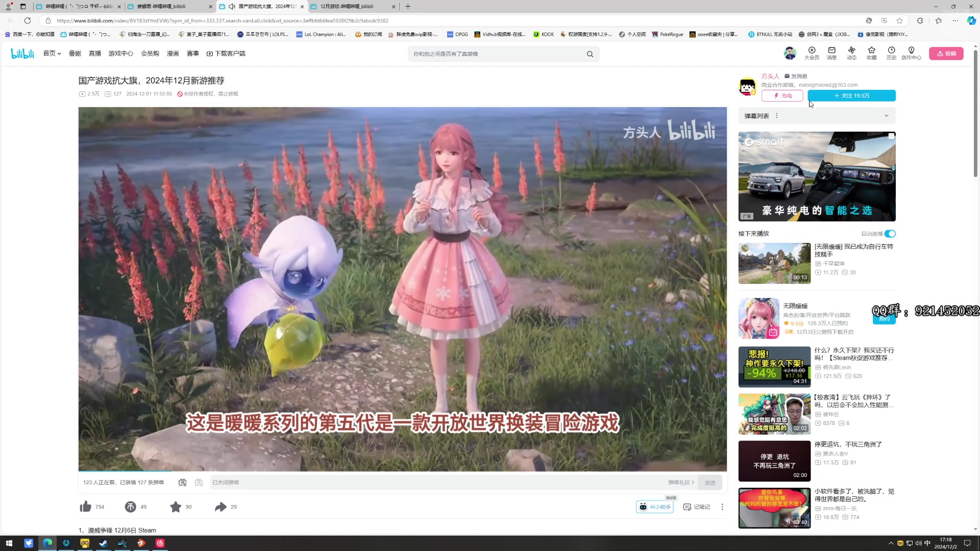Screen dimensions: 980x551
Task: Expand the 首页 dropdown menu
Action: point(52,54)
